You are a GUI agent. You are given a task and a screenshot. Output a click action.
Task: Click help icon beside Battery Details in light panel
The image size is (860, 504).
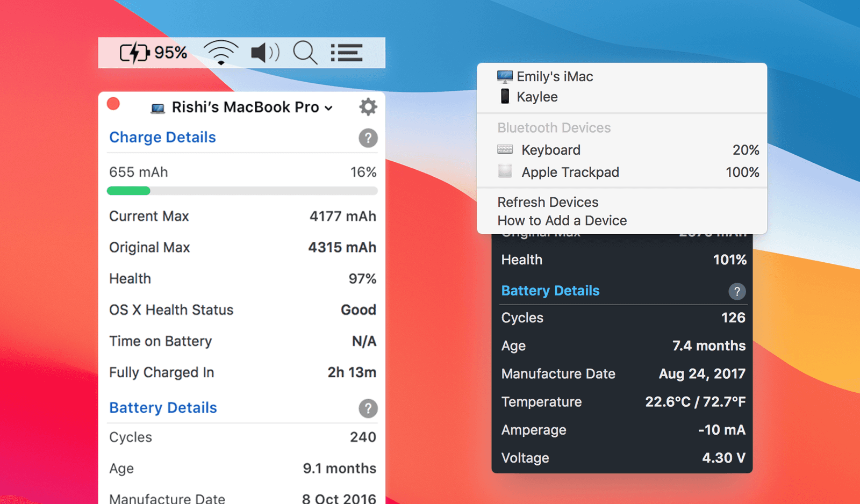click(368, 408)
